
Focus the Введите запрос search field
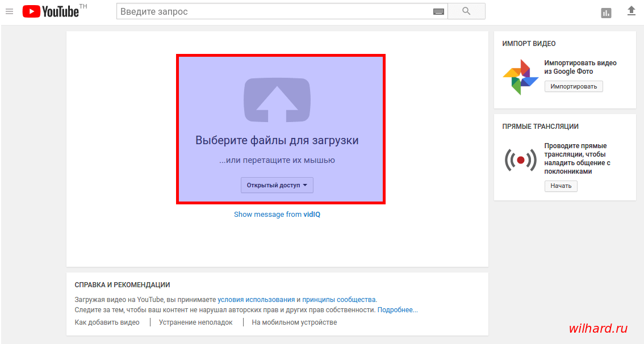(273, 11)
